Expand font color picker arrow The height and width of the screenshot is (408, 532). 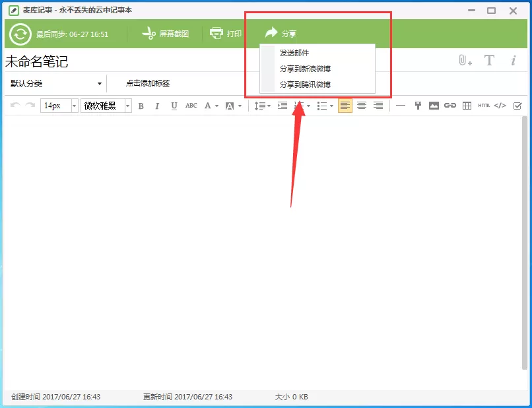point(216,106)
